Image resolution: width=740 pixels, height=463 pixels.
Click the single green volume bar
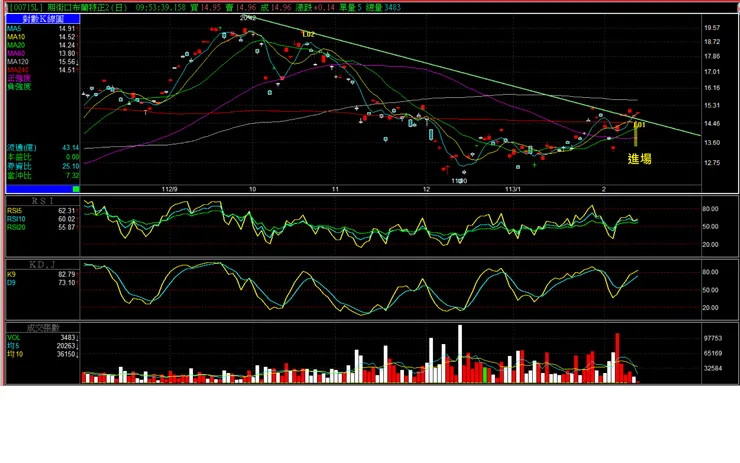coord(485,375)
